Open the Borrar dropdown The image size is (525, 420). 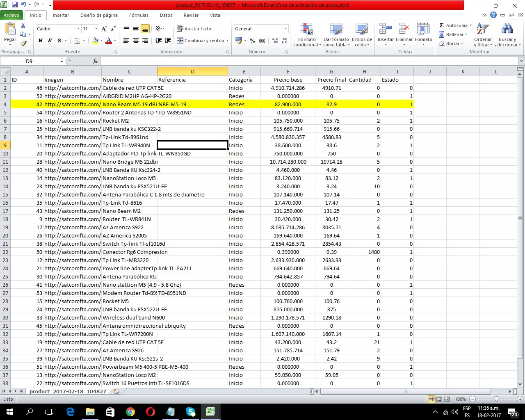pos(451,43)
